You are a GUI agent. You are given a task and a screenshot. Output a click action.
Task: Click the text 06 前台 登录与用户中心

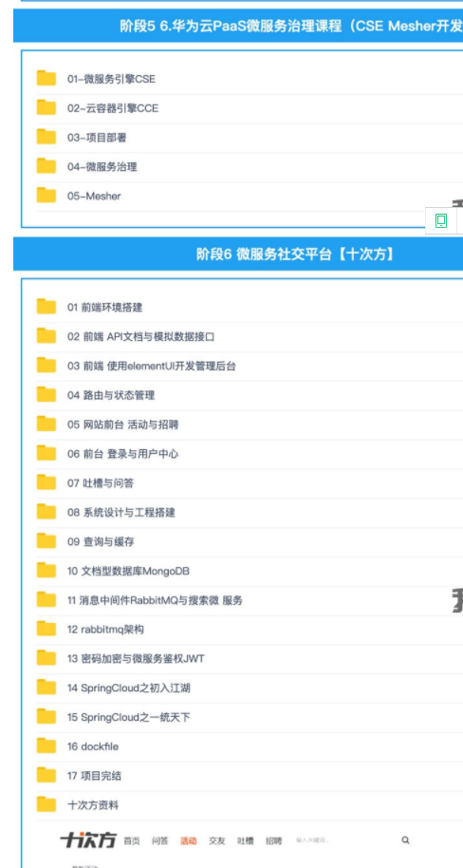[x=122, y=454]
